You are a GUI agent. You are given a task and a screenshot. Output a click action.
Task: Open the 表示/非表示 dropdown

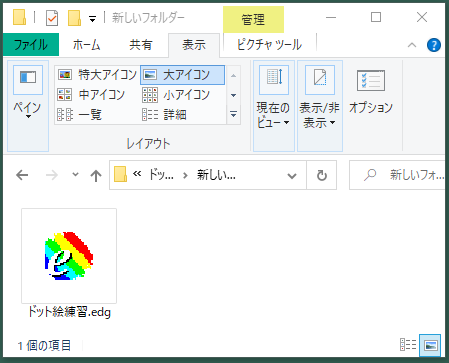coord(320,106)
